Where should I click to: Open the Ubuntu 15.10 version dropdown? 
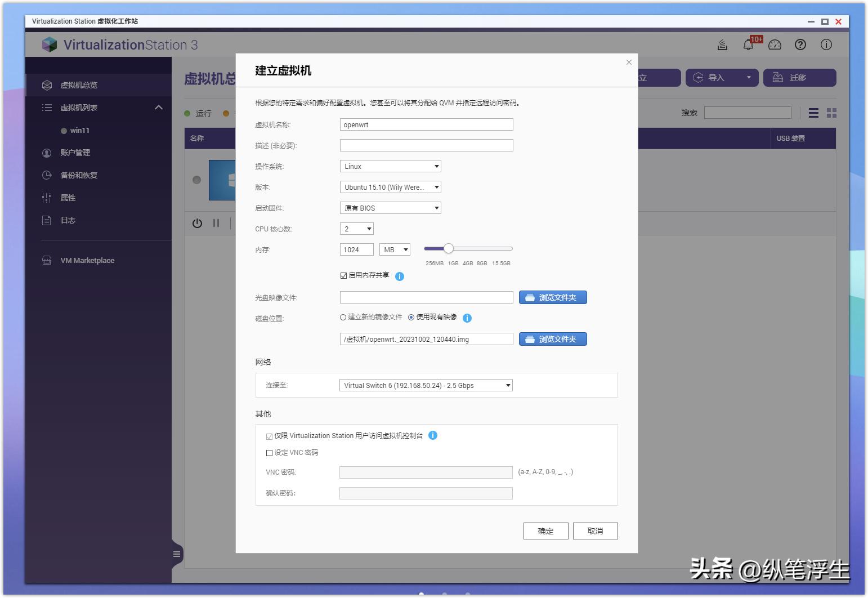[x=390, y=187]
